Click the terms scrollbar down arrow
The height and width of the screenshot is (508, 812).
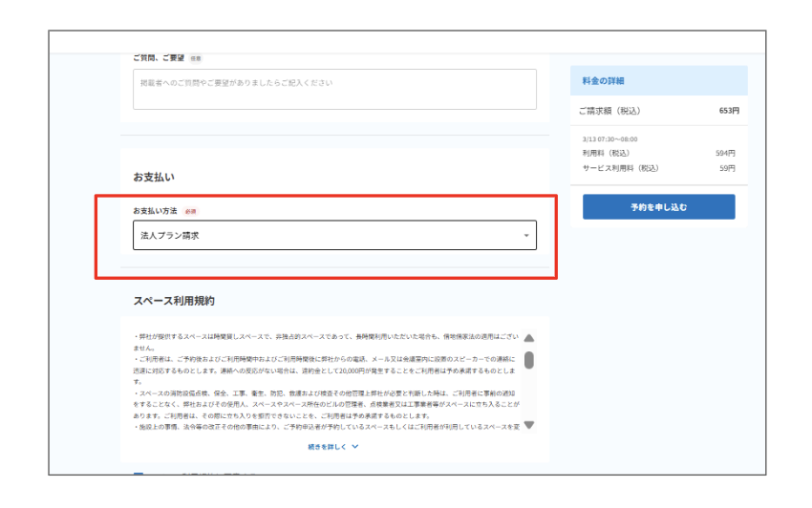[x=528, y=425]
